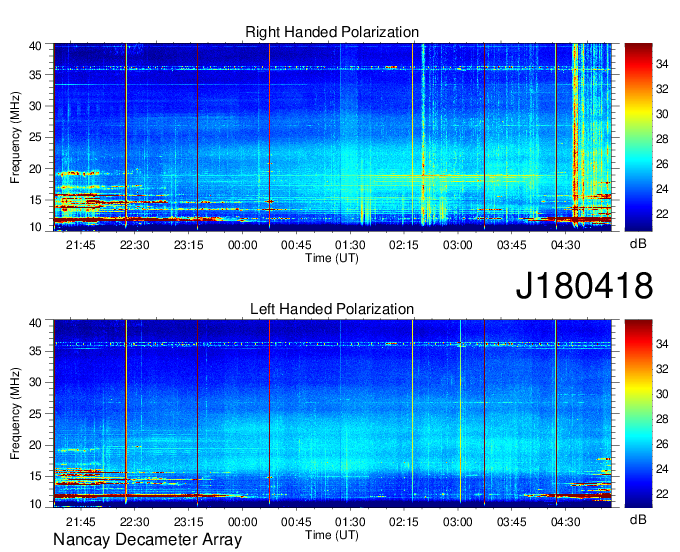680x552 pixels.
Task: Click the 00:45 tick on Right Handed time axis
Action: click(x=296, y=245)
